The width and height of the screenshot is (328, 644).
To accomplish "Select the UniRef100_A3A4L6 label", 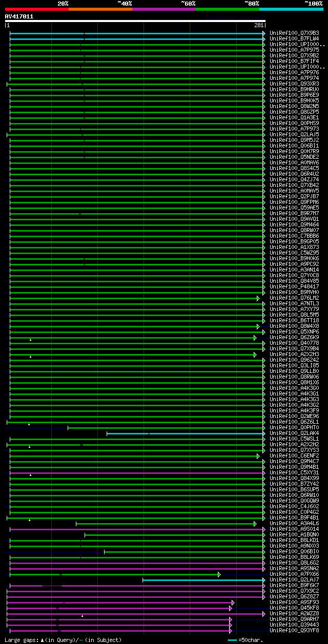I will [x=294, y=524].
